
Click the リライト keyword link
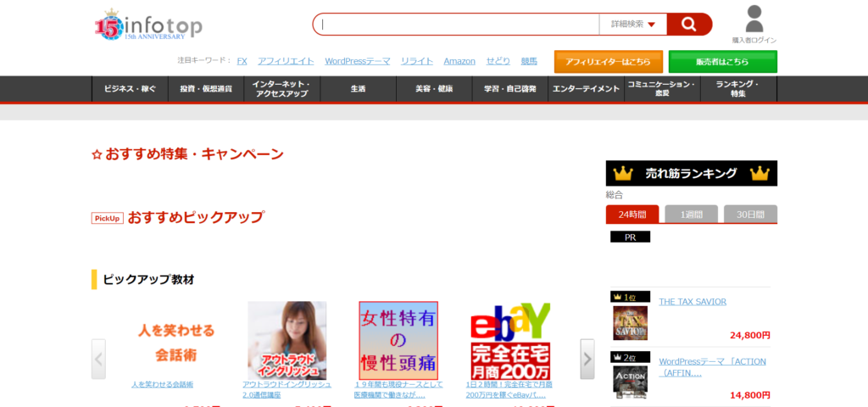(417, 61)
